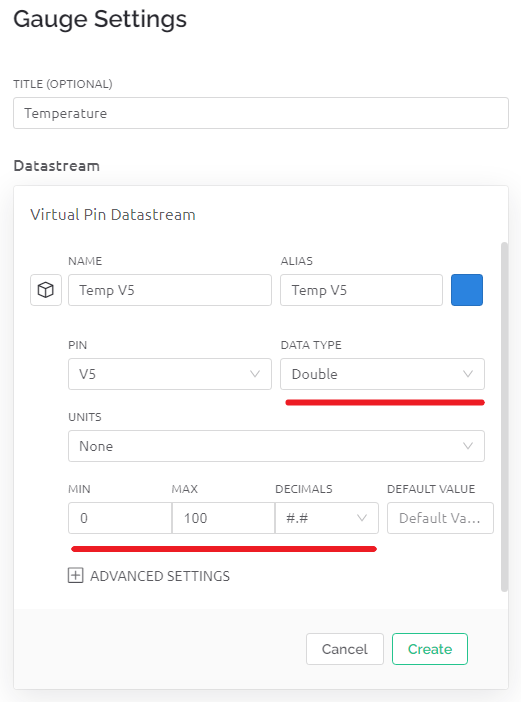Viewport: 521px width, 702px height.
Task: Click the Alias field with Temp V5
Action: 361,290
